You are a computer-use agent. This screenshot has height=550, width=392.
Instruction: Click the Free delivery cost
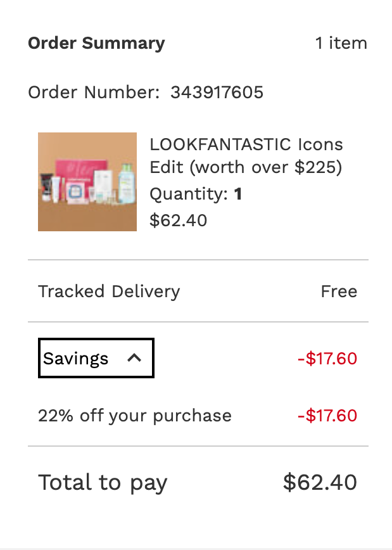[339, 291]
